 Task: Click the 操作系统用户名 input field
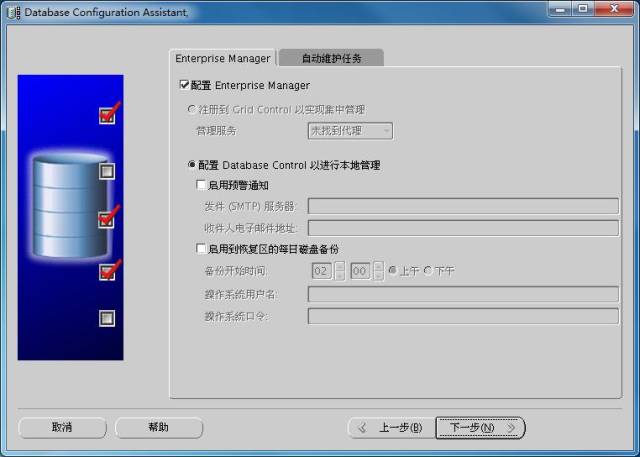[463, 294]
